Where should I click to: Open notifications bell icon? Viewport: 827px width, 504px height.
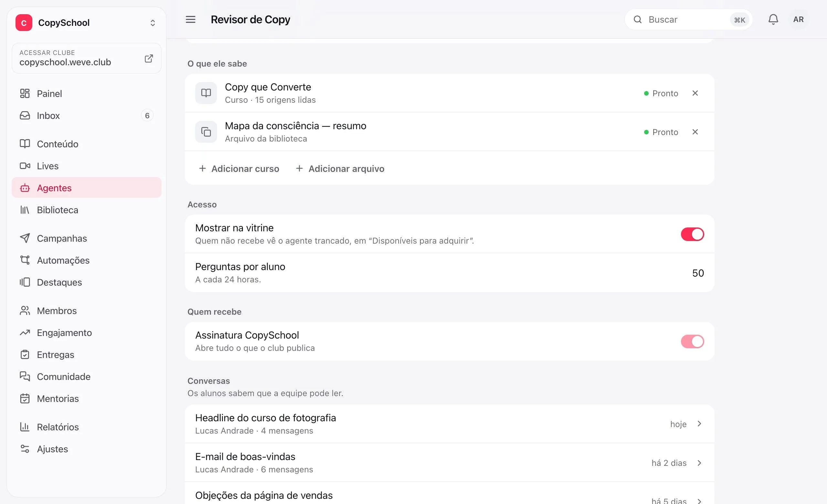[x=773, y=19]
